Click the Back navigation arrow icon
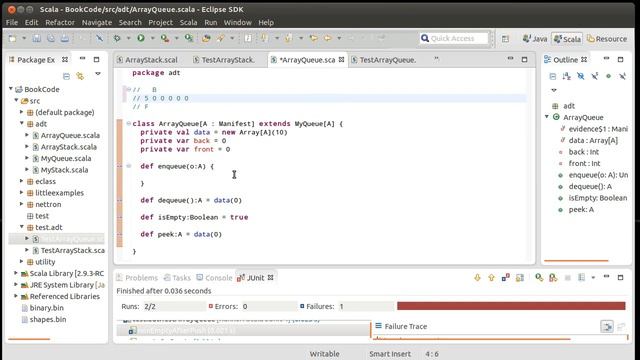640x360 pixels. click(x=328, y=38)
